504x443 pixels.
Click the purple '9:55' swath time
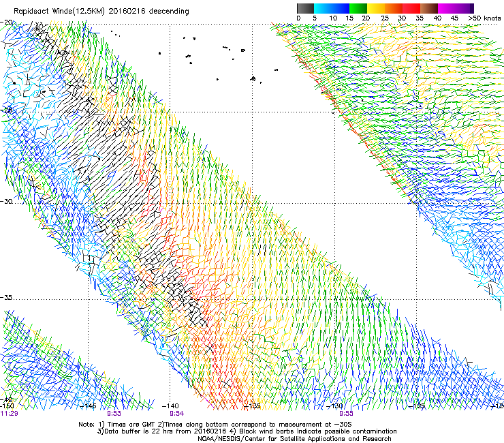346,414
